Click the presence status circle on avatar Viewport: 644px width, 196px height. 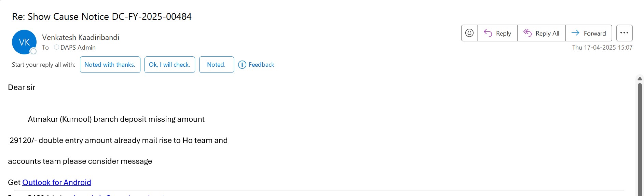point(33,51)
